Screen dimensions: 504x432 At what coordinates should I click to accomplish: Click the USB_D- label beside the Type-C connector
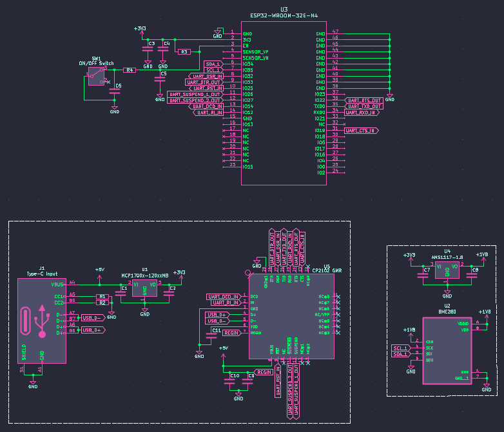[92, 317]
